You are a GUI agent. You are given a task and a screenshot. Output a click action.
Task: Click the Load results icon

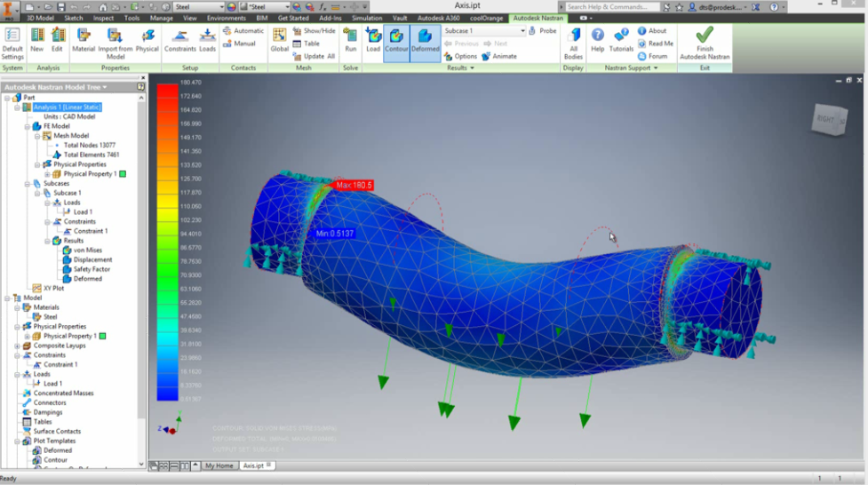[373, 40]
